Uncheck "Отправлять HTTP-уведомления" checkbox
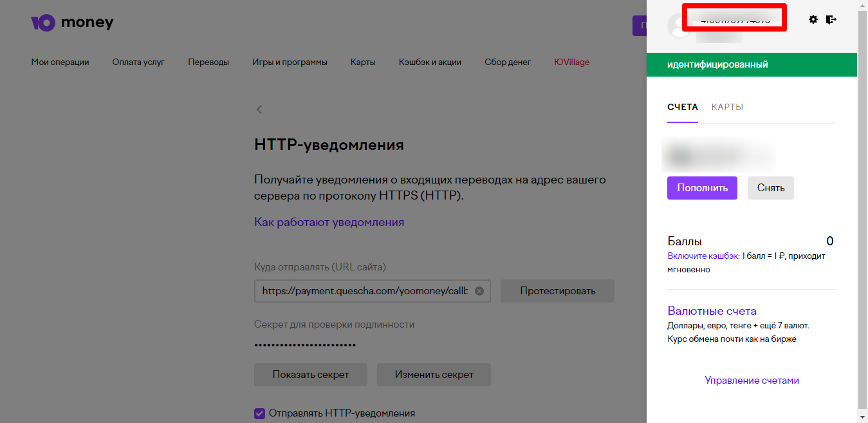868x423 pixels. pos(260,413)
